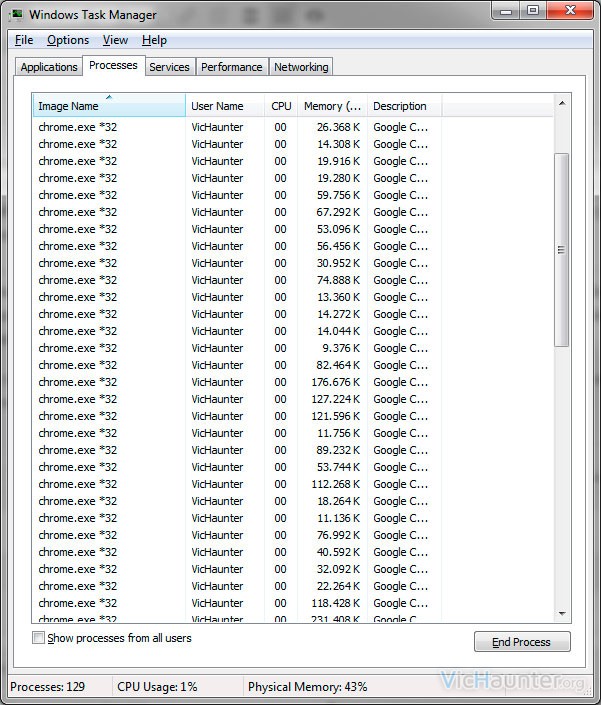This screenshot has height=705, width=601.
Task: Switch to the Applications tab
Action: coord(49,67)
